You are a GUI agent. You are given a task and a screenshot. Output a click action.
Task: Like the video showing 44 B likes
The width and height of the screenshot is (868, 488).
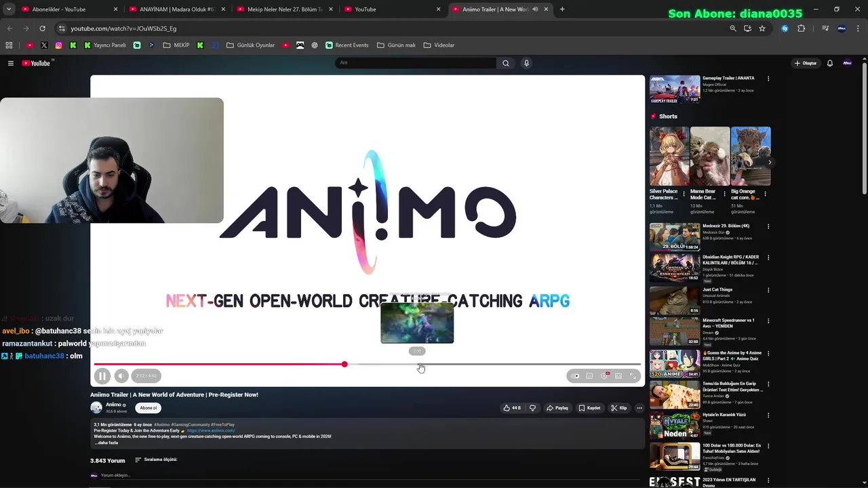(512, 408)
